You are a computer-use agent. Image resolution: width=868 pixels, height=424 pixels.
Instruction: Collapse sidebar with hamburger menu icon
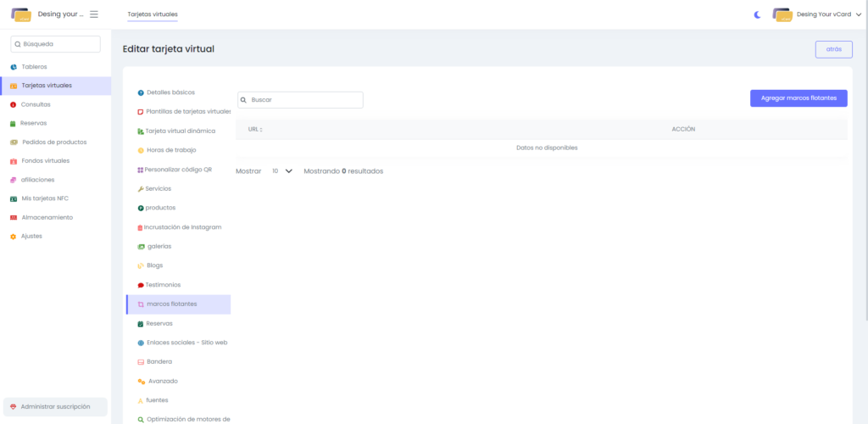[x=94, y=14]
